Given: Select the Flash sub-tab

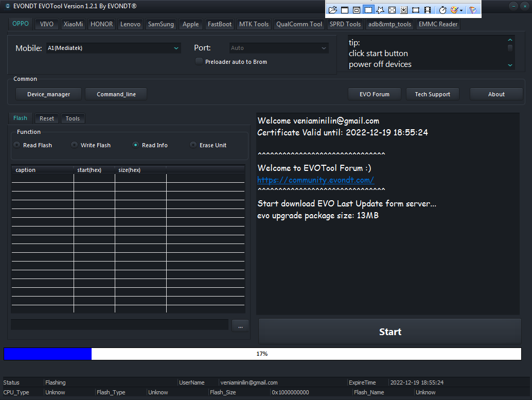Looking at the screenshot, I should [x=21, y=118].
